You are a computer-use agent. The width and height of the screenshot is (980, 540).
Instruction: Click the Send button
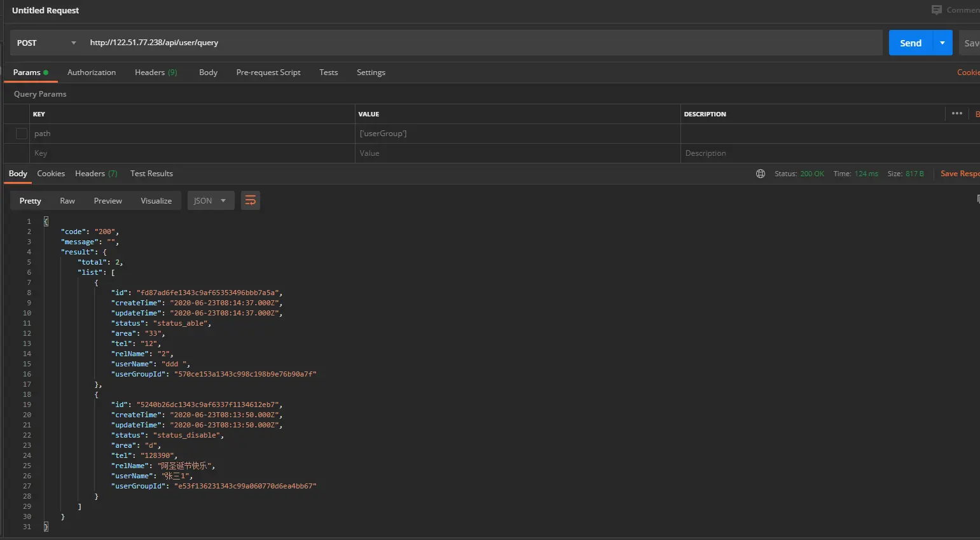(x=911, y=43)
